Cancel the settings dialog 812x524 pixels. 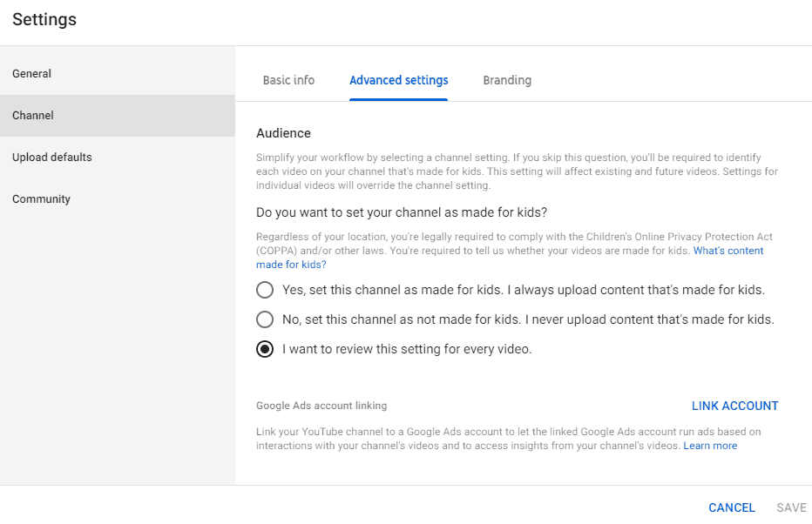point(732,508)
